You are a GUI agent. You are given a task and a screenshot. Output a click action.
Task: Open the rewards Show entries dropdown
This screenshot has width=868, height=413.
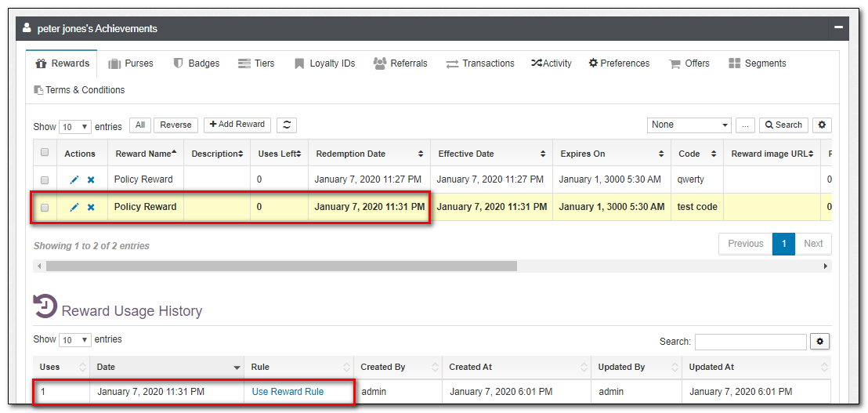click(x=75, y=127)
